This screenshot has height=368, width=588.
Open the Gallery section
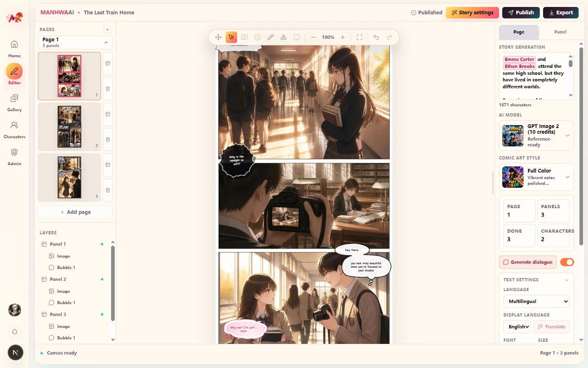coord(14,103)
